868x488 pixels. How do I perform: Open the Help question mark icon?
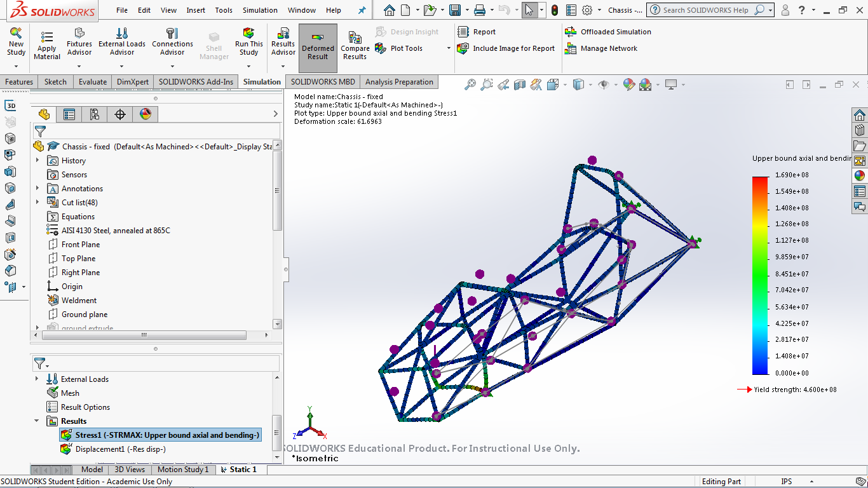(803, 10)
